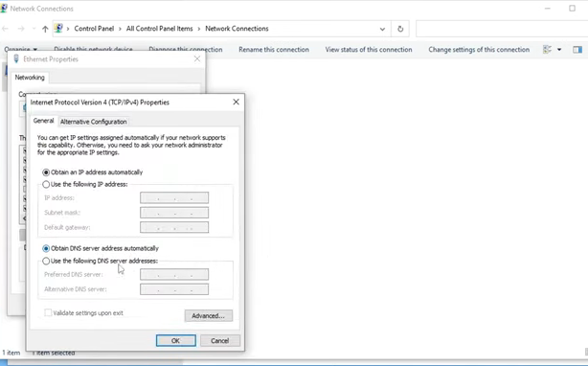This screenshot has height=366, width=588.
Task: Switch to Alternative Configuration tab
Action: [x=94, y=122]
